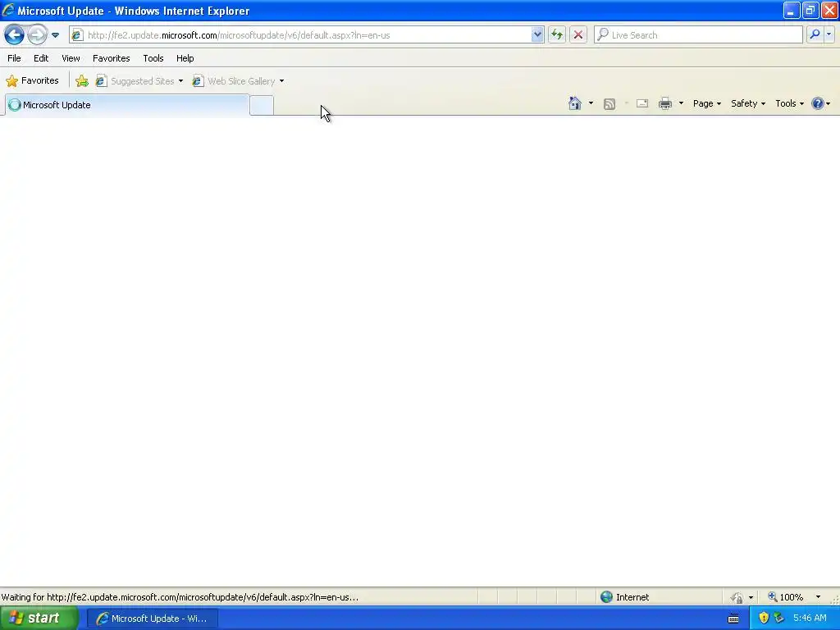Click the page icon in address bar
Screen dimensions: 840x630
pyautogui.click(x=77, y=35)
